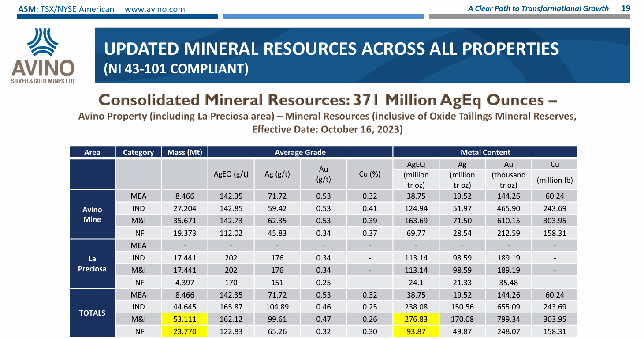Screen dimensions: 644x339
Task: Expand the Category column header
Action: 138,152
